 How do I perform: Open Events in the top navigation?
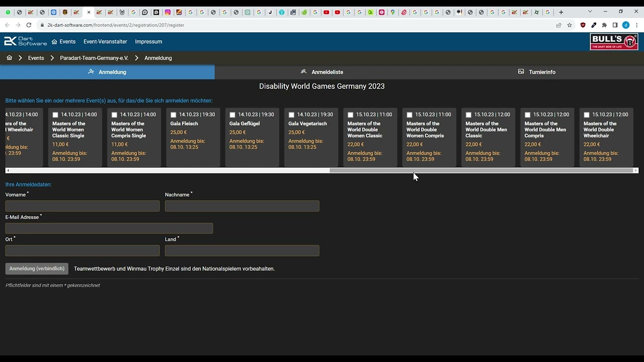click(x=67, y=42)
